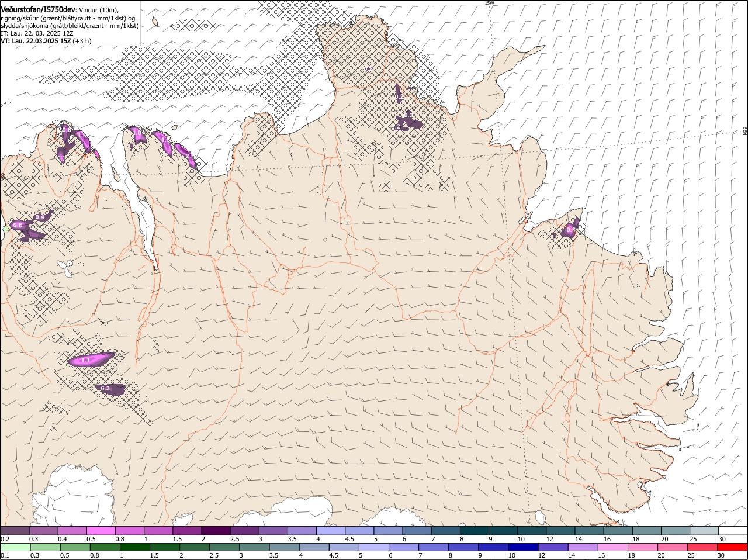The image size is (748, 560).
Task: Click the 15W longitude label at the top edge
Action: 489,3
